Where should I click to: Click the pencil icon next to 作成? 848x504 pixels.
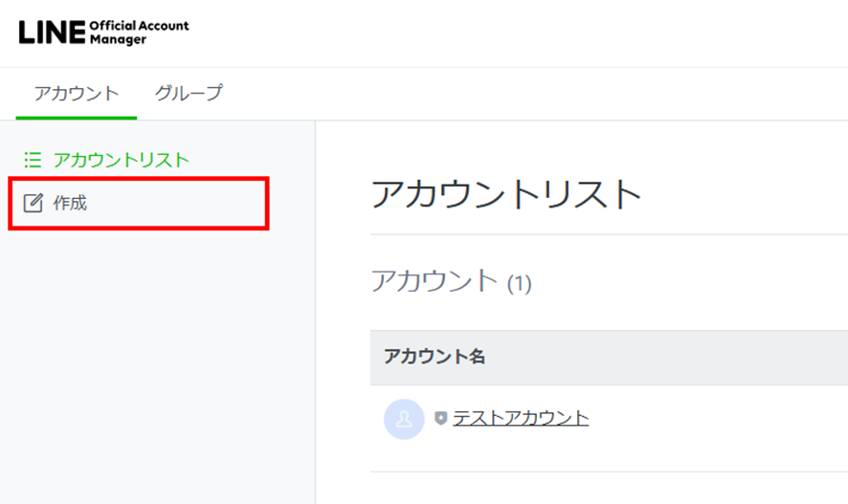[33, 203]
